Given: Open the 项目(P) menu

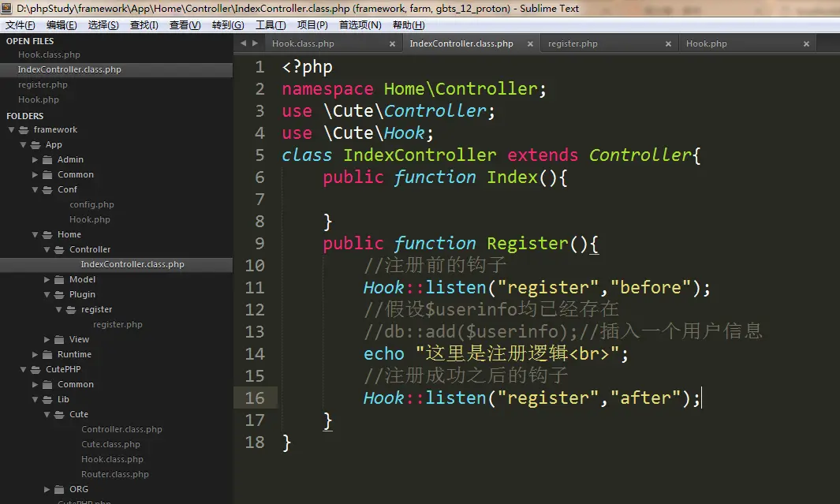Looking at the screenshot, I should click(x=312, y=25).
